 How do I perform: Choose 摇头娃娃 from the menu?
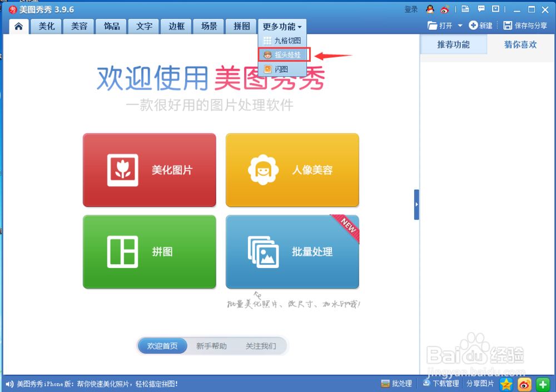282,54
